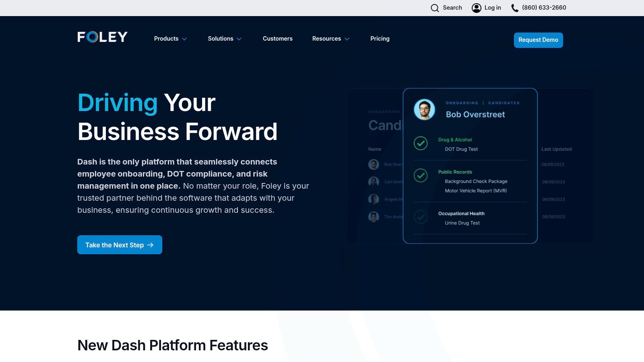Click the Tim Ande avatar in candidate list
Screen dimensions: 644x362
pyautogui.click(x=374, y=217)
